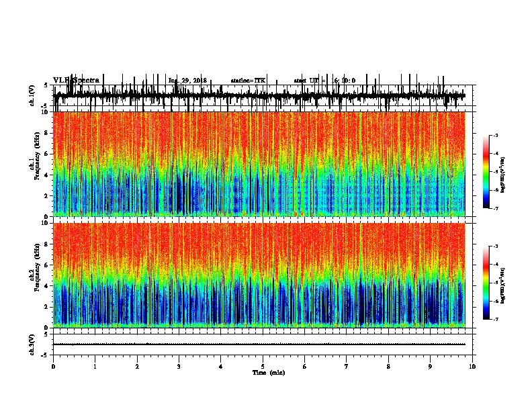This screenshot has width=532, height=411.
Task: Click the time axis tick label "1"
Action: pos(95,367)
